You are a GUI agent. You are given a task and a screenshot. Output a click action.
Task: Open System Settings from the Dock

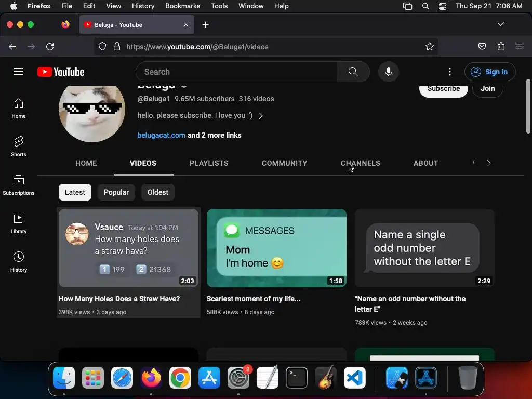click(238, 378)
